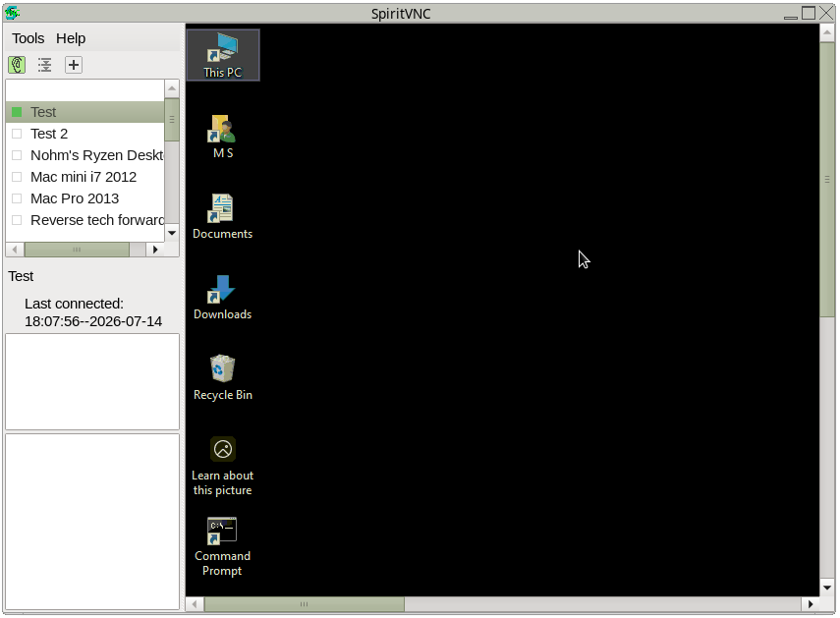Viewport: 840px width, 618px height.
Task: Select Learn about this picture icon
Action: [223, 467]
